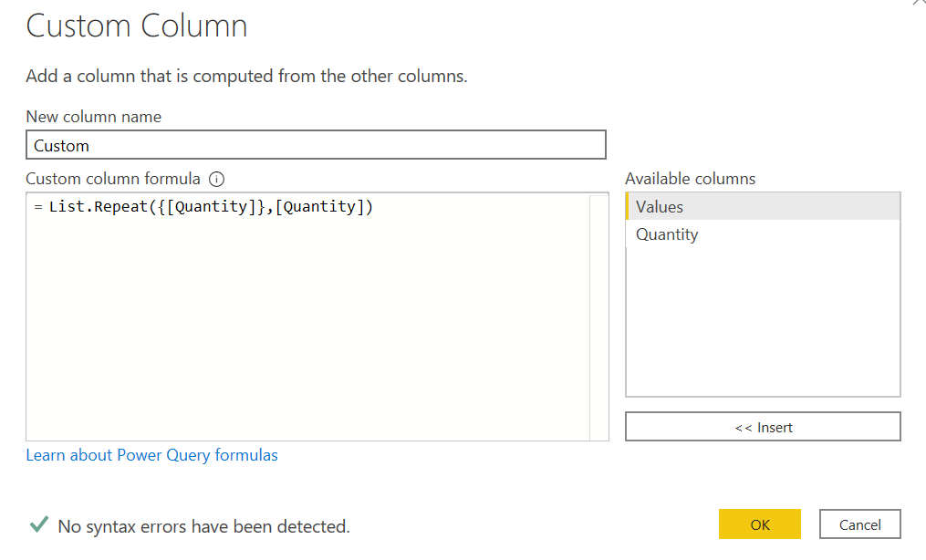Image resolution: width=926 pixels, height=560 pixels.
Task: Select Quantity in Available columns
Action: coord(763,234)
